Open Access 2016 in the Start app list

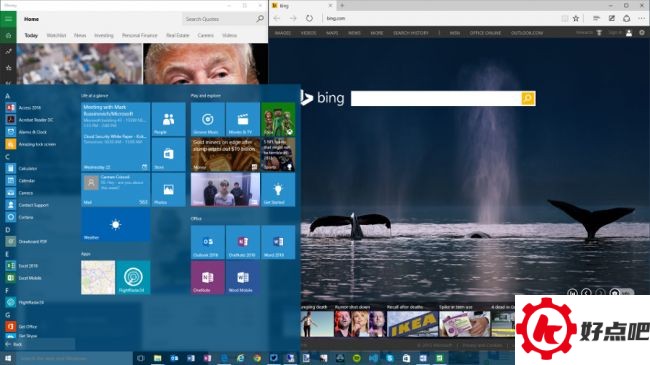click(x=29, y=107)
